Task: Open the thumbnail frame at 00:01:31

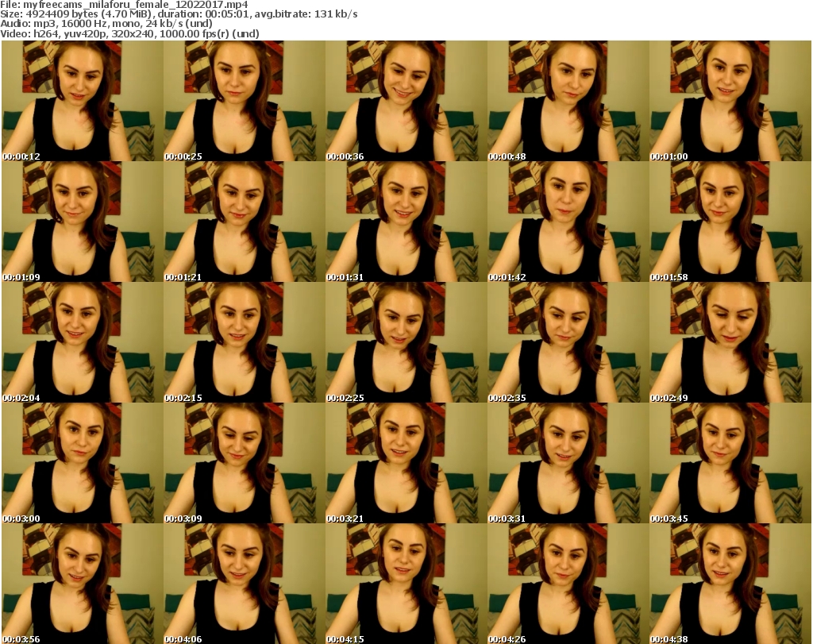Action: pyautogui.click(x=406, y=222)
